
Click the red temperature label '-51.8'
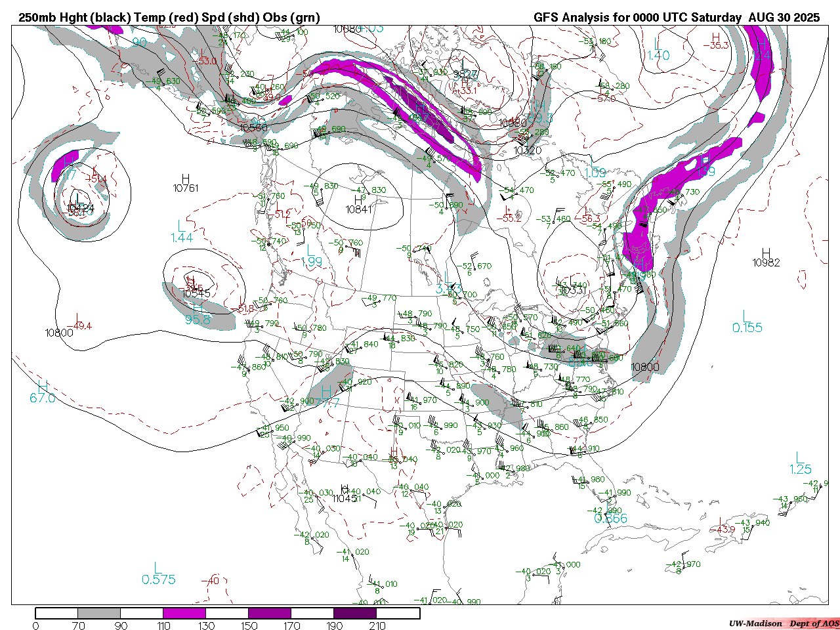(241, 309)
